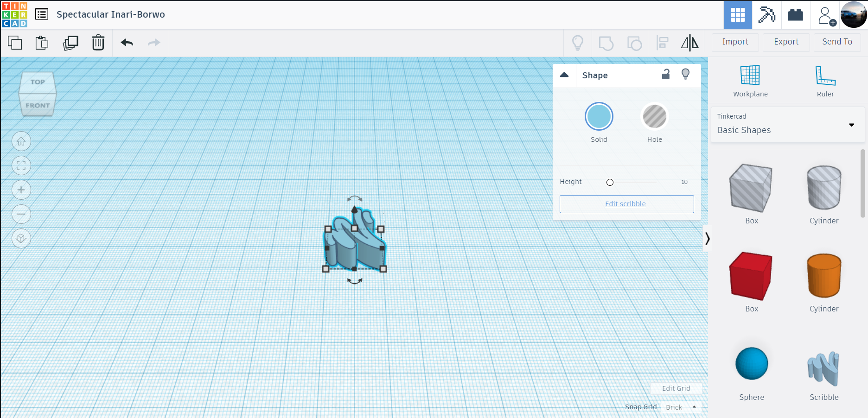Open the Tinkercad logo home link
Image resolution: width=868 pixels, height=418 pixels.
pyautogui.click(x=15, y=14)
